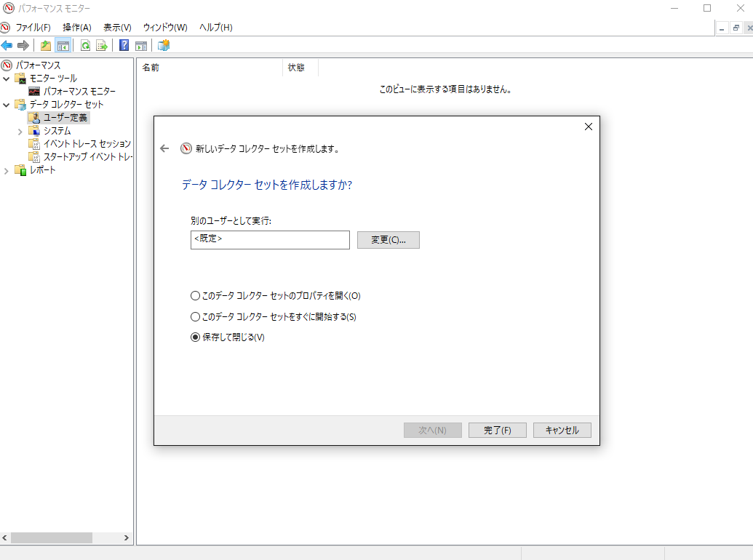Select "このデータ コレクター セットのプロパティを開く" radio option
The image size is (753, 560).
[x=275, y=295]
